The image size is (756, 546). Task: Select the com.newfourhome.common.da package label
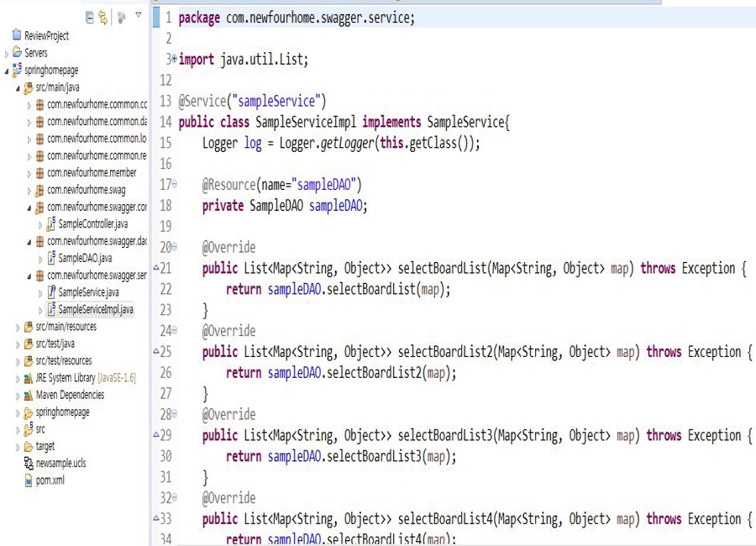(97, 122)
